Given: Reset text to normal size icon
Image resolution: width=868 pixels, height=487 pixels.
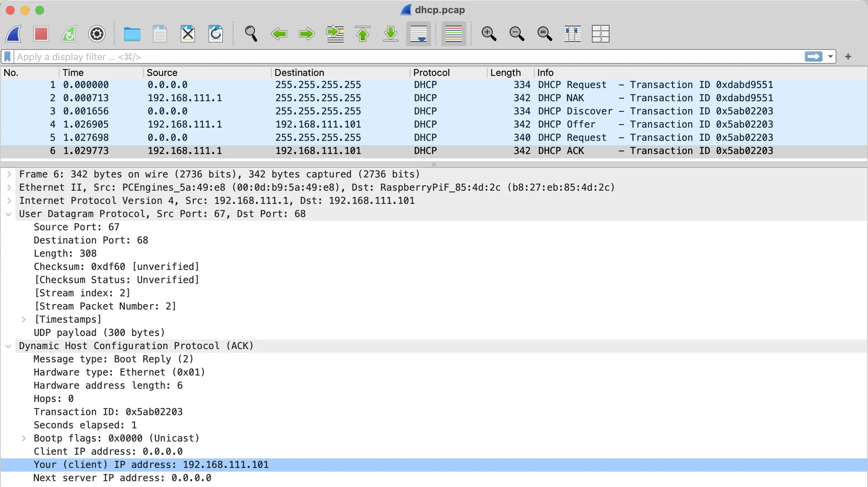Looking at the screenshot, I should [545, 34].
